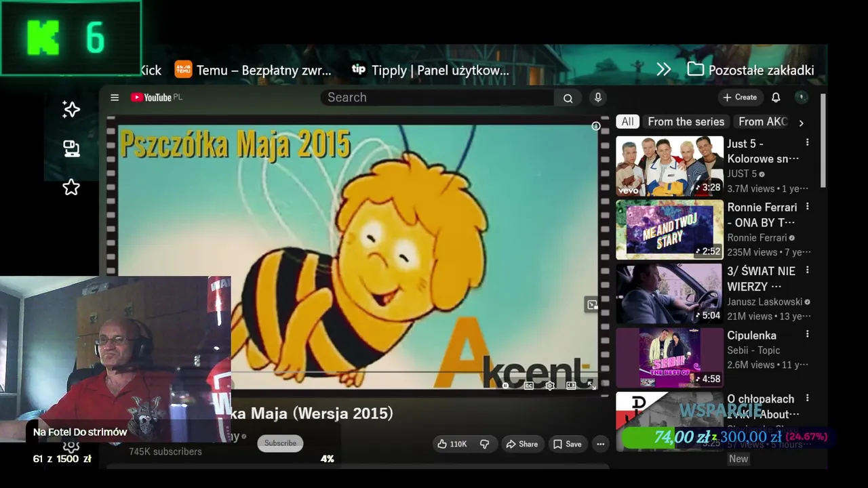Open the YouTube hamburger guide menu

pos(115,98)
